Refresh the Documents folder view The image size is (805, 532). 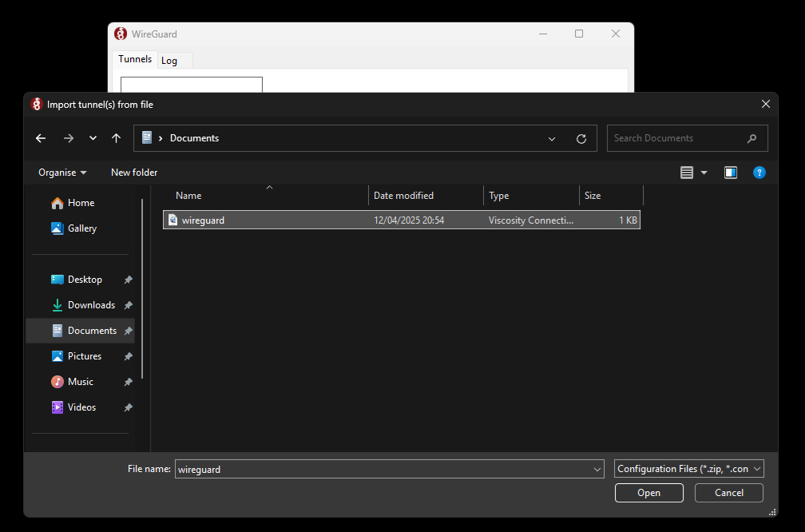[581, 139]
